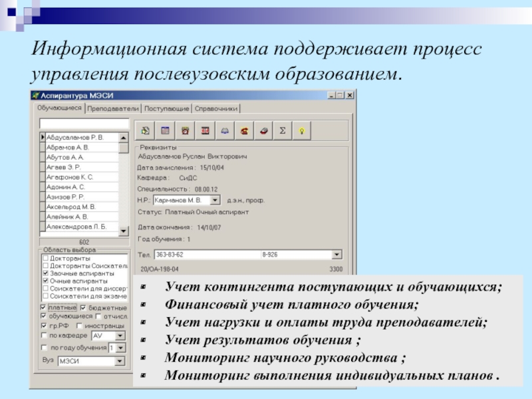
Task: Switch to the Преподаватели tab
Action: click(113, 108)
